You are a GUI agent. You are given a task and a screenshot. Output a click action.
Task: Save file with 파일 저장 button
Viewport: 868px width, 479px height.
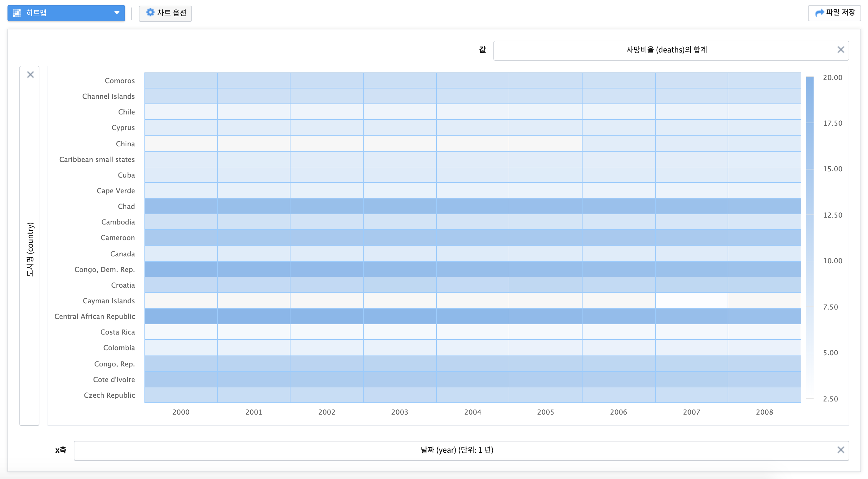pyautogui.click(x=834, y=13)
